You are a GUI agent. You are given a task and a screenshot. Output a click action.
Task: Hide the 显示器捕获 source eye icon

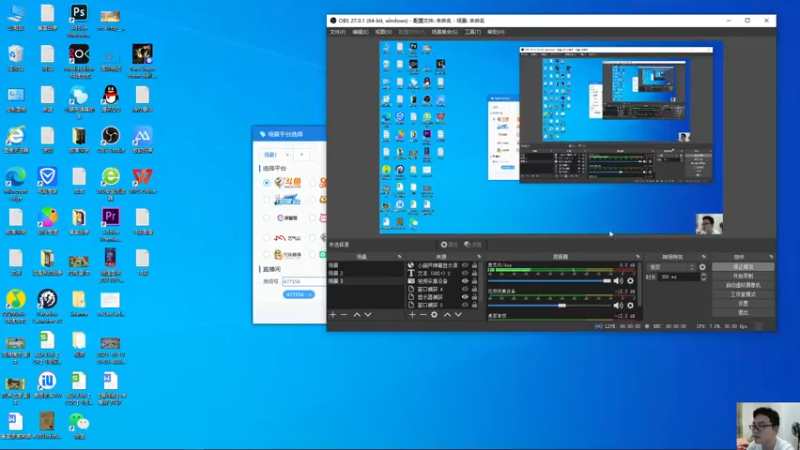coord(465,296)
